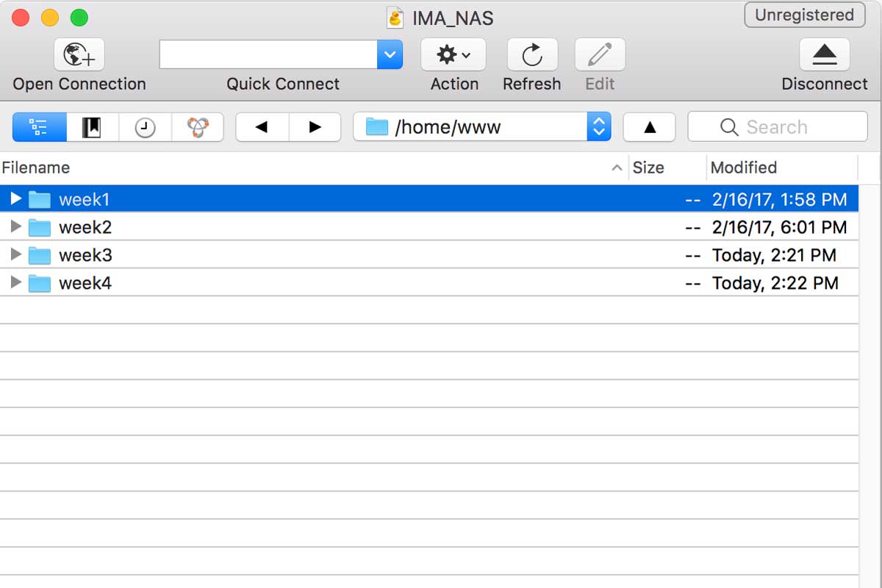Disconnect from the server with eject icon
The width and height of the screenshot is (882, 588).
[825, 55]
